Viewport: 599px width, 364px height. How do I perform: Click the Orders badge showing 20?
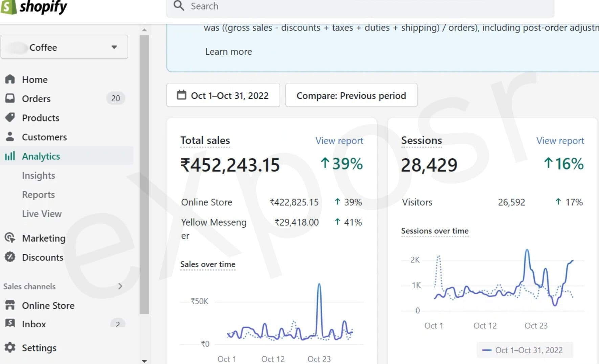115,98
